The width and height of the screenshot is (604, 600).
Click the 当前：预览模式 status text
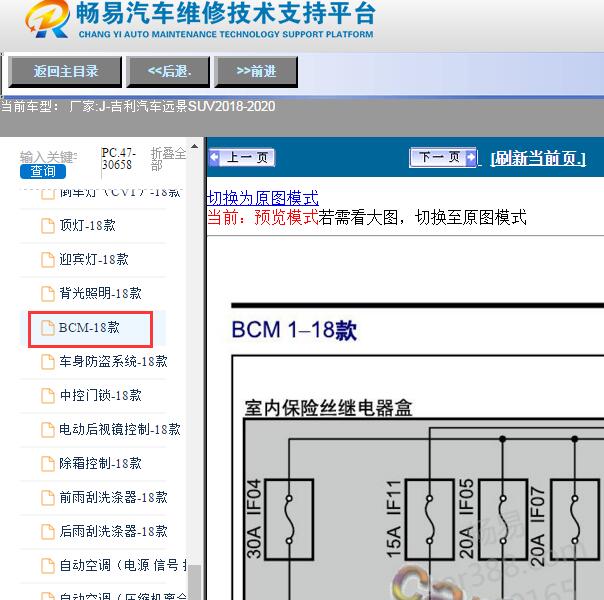click(263, 218)
